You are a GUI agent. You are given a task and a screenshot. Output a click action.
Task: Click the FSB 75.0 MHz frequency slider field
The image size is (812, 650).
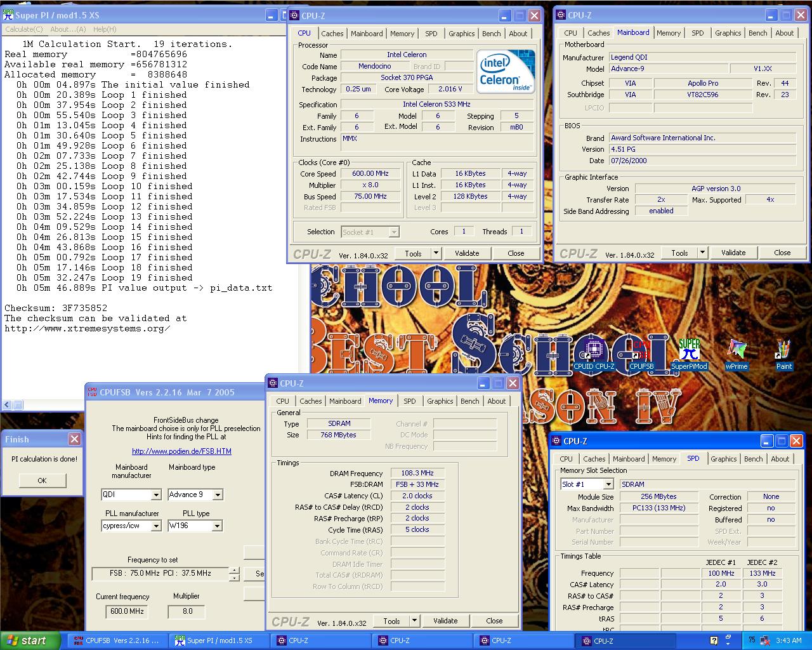tap(160, 573)
